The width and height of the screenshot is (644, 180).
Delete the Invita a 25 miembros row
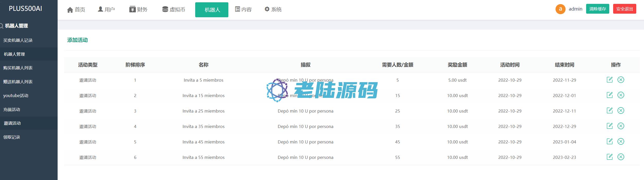(621, 111)
